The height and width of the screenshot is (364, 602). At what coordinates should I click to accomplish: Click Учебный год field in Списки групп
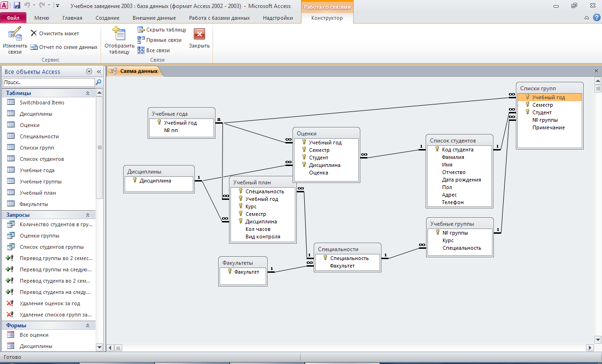(550, 97)
